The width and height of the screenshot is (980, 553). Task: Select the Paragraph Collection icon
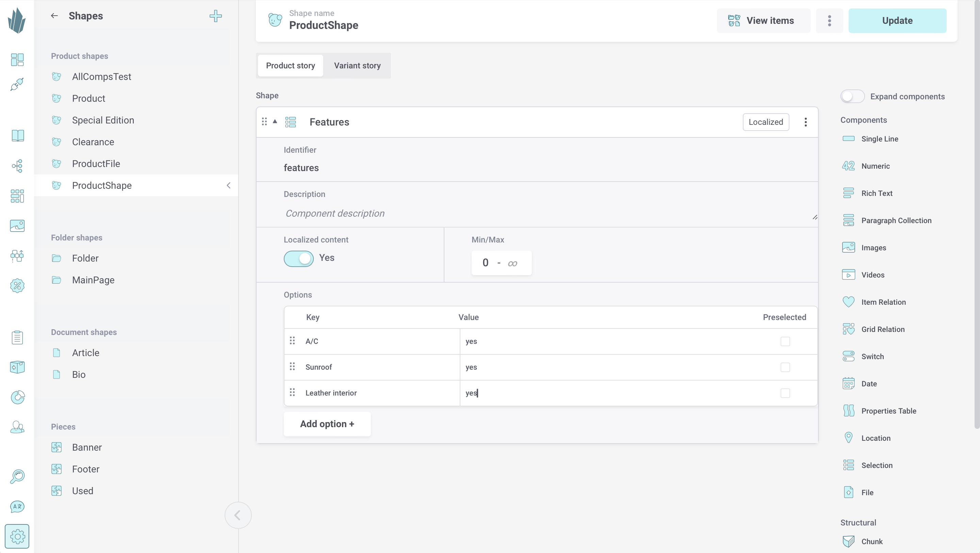(848, 220)
